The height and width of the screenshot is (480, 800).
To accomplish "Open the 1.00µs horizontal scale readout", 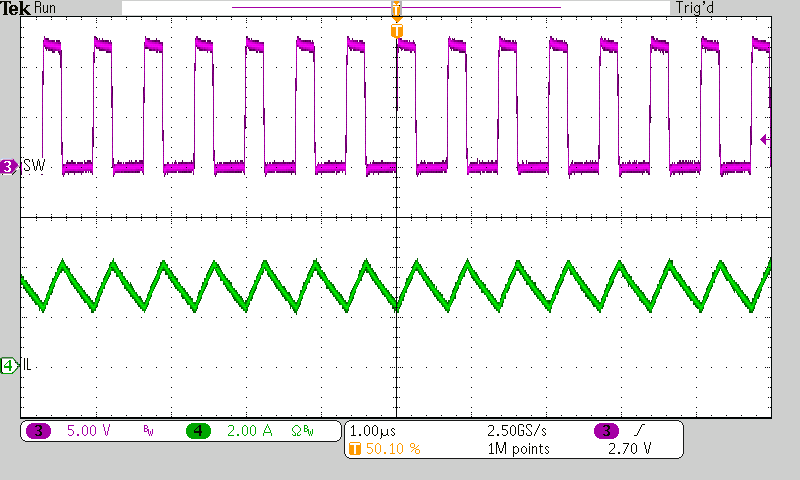I will click(374, 431).
